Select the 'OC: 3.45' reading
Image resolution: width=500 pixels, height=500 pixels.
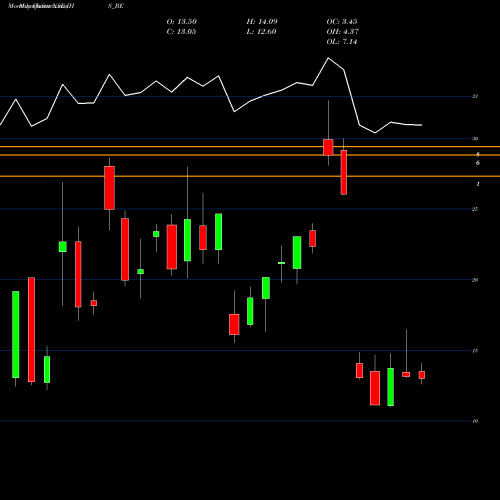(342, 22)
